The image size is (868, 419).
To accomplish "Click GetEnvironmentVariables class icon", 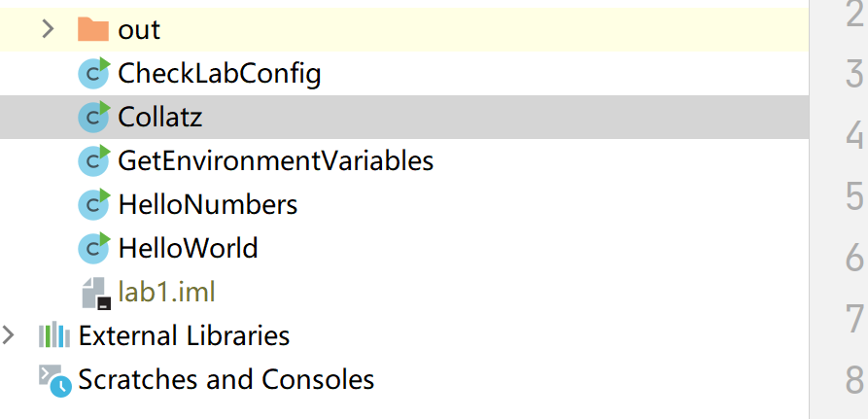I will pyautogui.click(x=93, y=160).
